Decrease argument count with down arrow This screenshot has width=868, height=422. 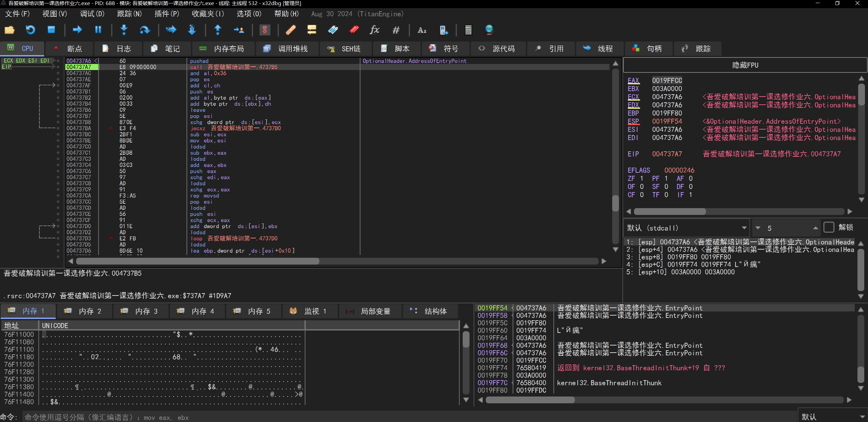(x=758, y=228)
